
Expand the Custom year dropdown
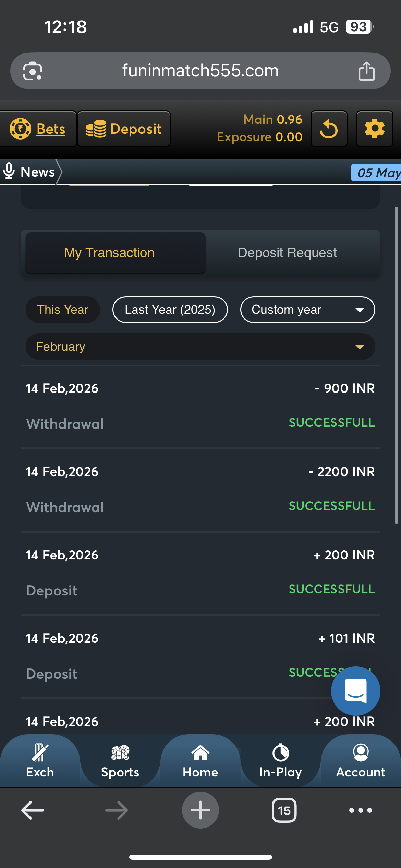click(x=307, y=310)
